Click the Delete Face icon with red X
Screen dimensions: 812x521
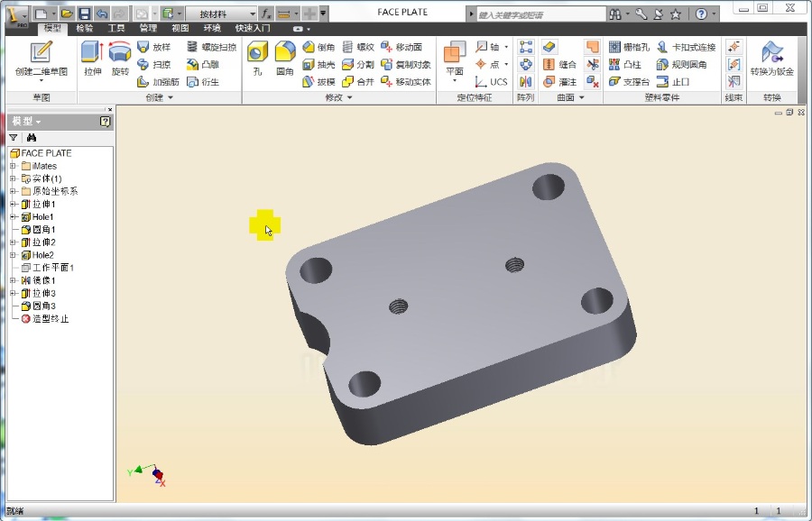593,82
